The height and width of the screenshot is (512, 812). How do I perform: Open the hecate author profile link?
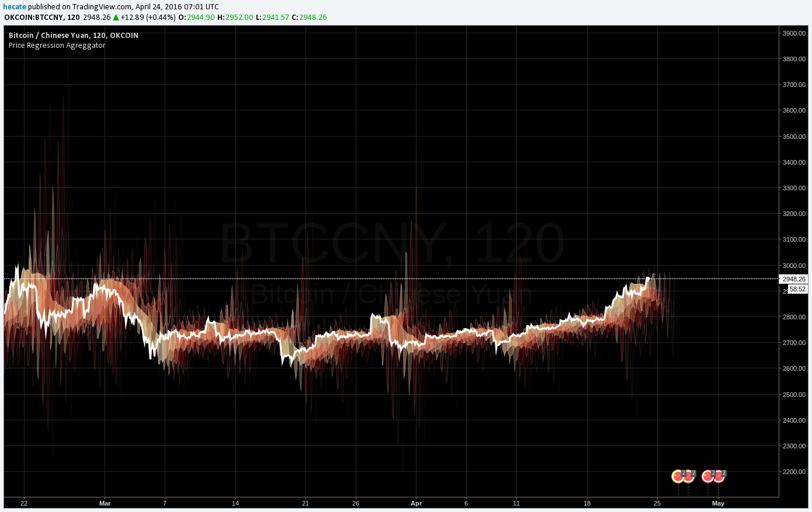pyautogui.click(x=15, y=7)
